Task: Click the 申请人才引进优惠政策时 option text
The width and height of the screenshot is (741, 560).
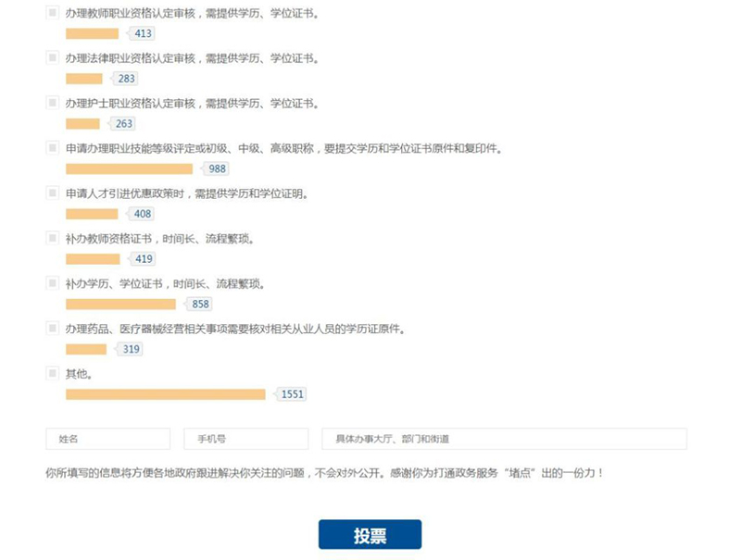Action: (x=187, y=193)
